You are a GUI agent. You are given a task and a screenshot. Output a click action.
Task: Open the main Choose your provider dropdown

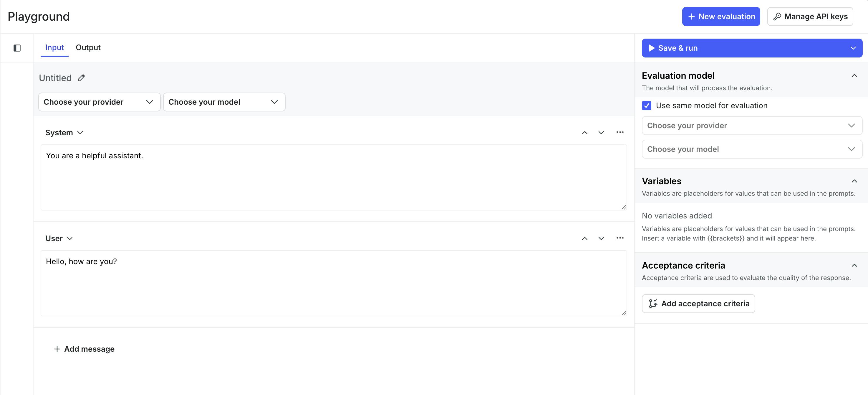click(99, 102)
